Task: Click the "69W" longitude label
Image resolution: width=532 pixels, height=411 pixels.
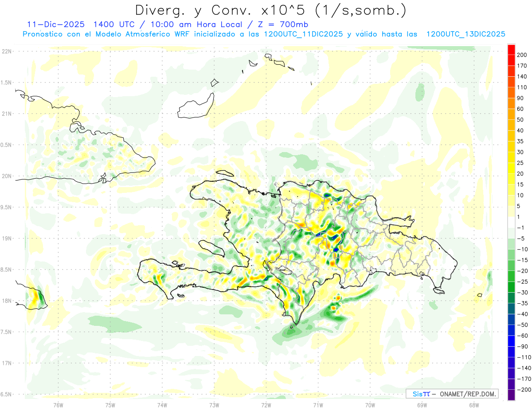Action: (x=422, y=405)
